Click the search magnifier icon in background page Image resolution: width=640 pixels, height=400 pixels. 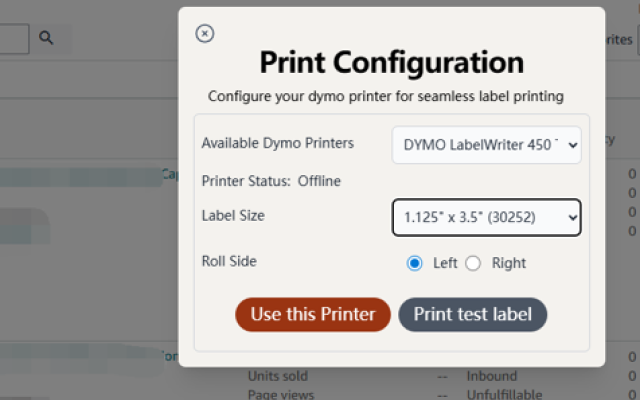point(46,38)
